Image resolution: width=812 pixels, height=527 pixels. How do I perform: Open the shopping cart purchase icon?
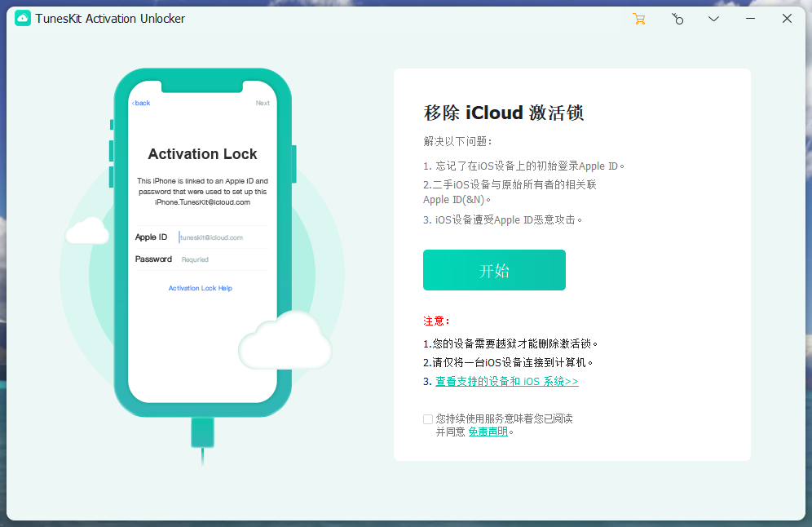pyautogui.click(x=639, y=20)
